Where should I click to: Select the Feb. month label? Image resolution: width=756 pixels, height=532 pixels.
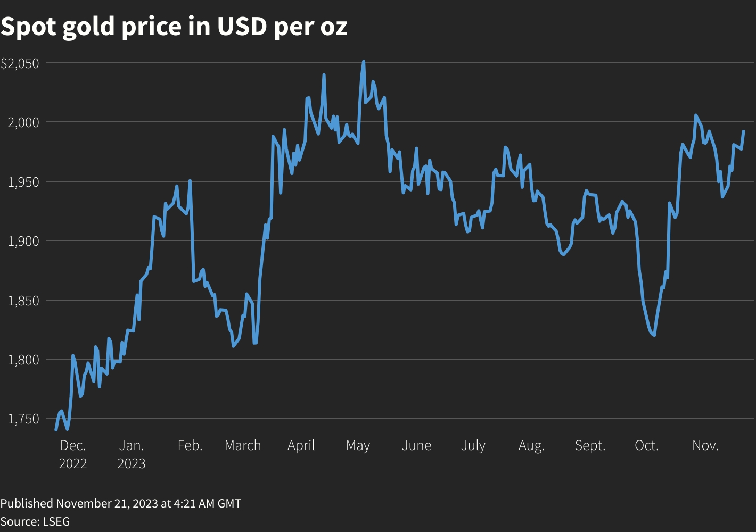pyautogui.click(x=190, y=445)
